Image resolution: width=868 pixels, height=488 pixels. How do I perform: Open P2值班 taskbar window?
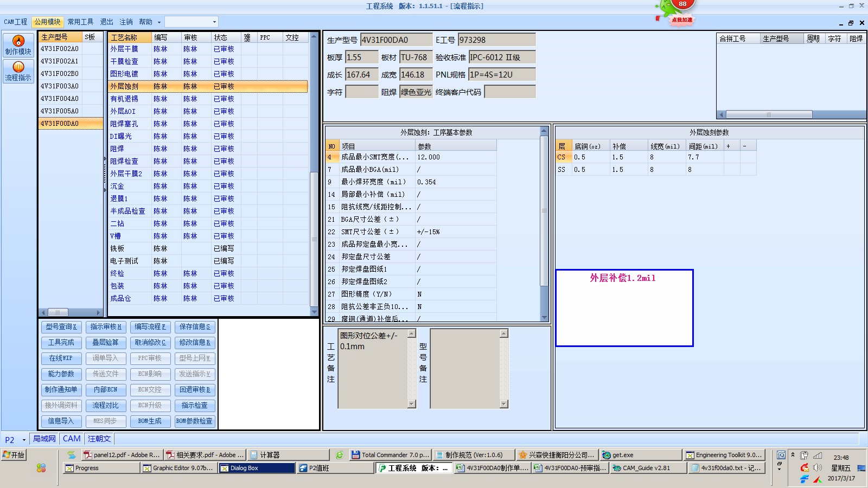click(x=335, y=468)
